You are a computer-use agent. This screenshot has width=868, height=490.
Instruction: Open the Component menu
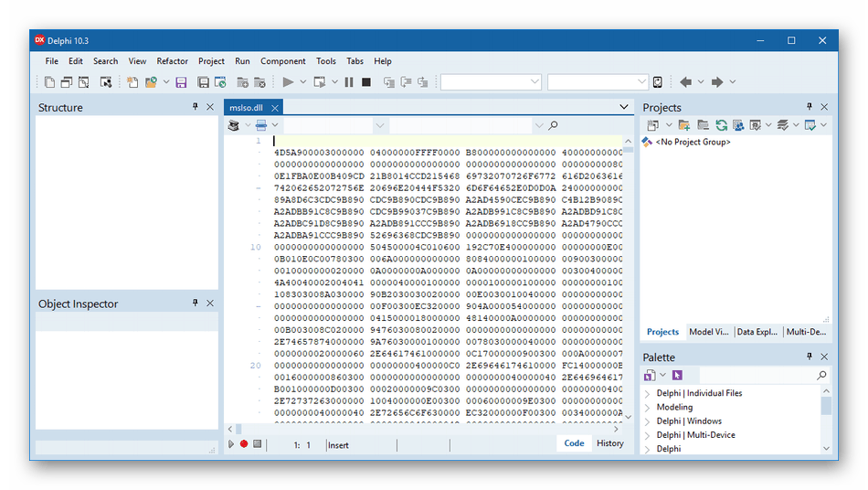pyautogui.click(x=283, y=61)
